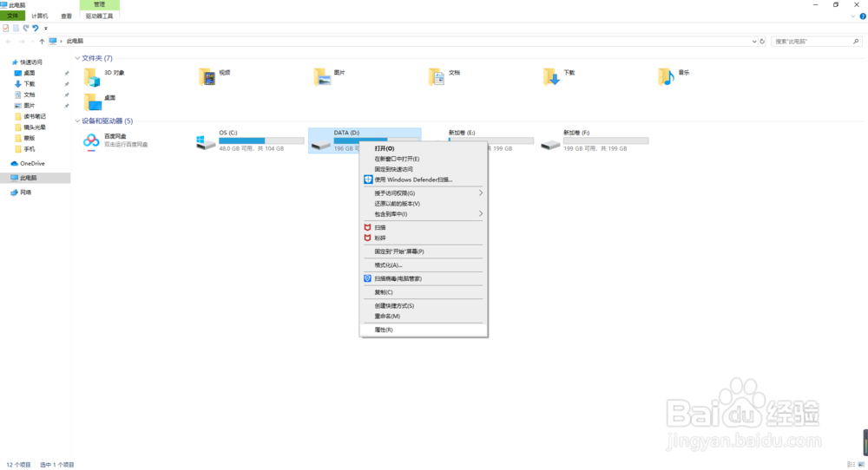
Task: Click 扫描病毒(电脑管家) scan entry
Action: pos(424,278)
